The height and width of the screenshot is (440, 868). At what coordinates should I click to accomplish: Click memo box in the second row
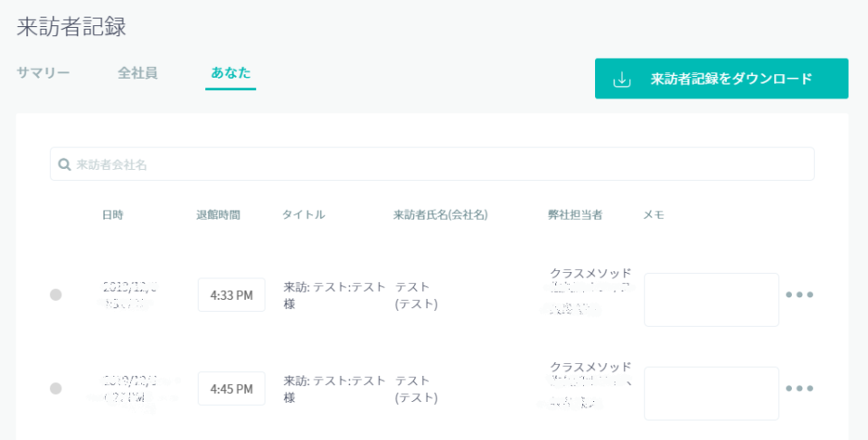711,393
